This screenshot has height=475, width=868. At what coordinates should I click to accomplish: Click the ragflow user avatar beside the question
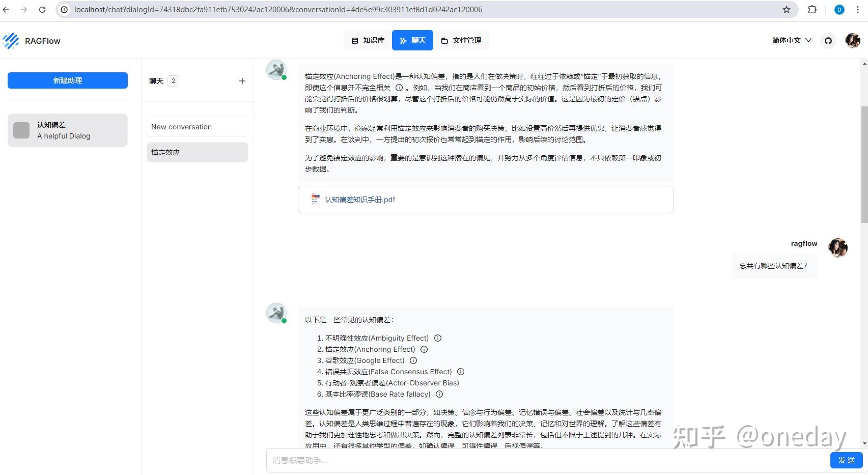[838, 247]
